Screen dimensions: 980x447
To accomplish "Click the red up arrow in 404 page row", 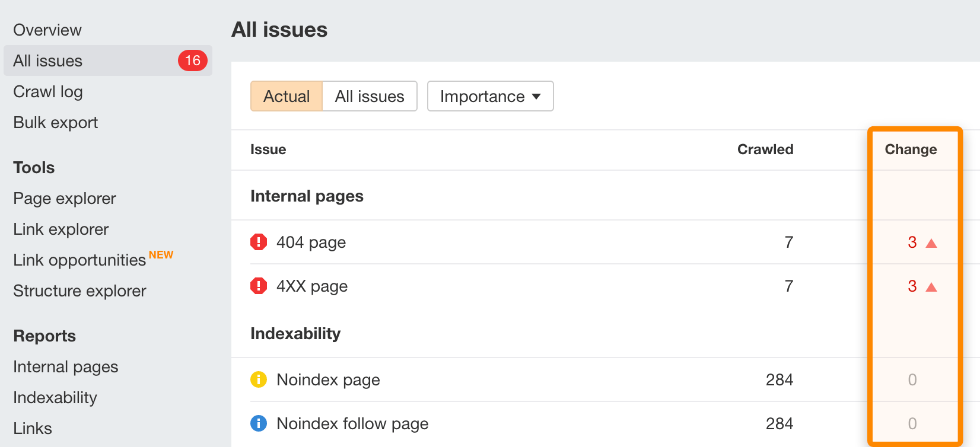I will coord(931,243).
